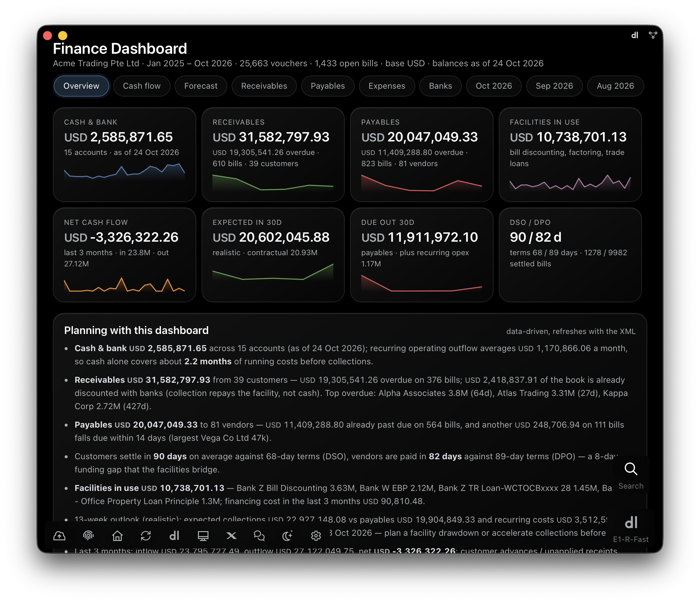This screenshot has height=602, width=700.
Task: Click the Net Cash Flow orange sparkline
Action: click(124, 285)
